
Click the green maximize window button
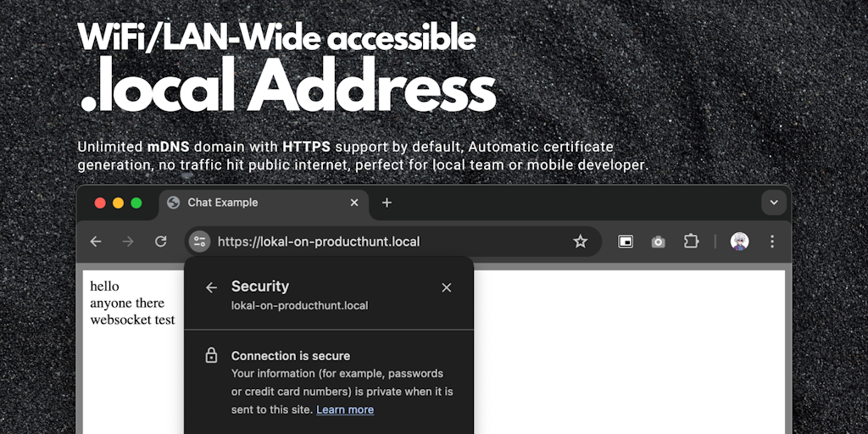(x=136, y=203)
